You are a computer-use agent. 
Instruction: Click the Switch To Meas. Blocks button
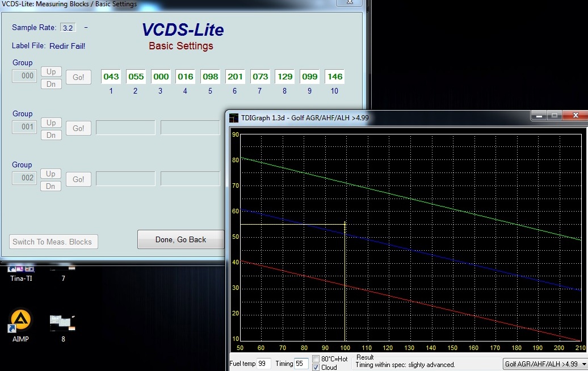[x=53, y=242]
